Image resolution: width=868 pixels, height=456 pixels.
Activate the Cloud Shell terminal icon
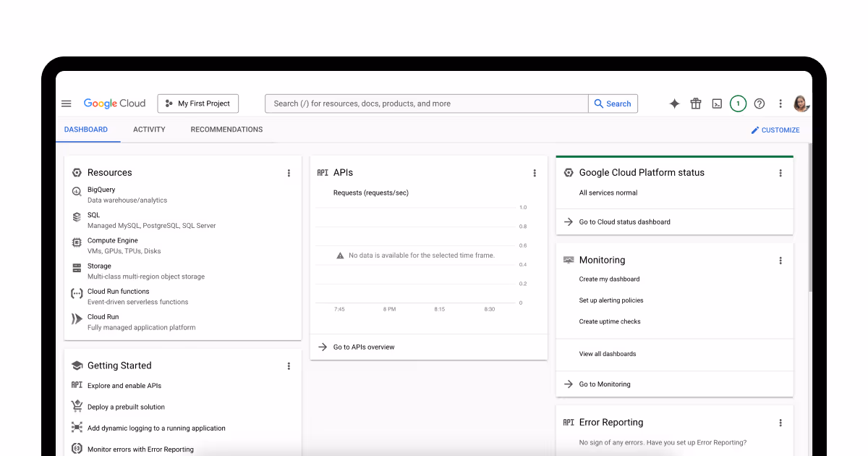coord(717,104)
